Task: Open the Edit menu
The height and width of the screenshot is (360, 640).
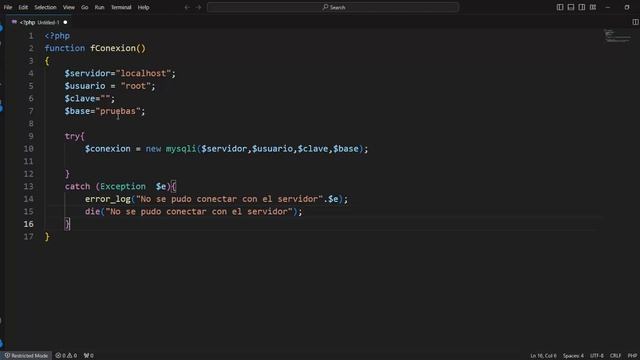Action: click(23, 7)
